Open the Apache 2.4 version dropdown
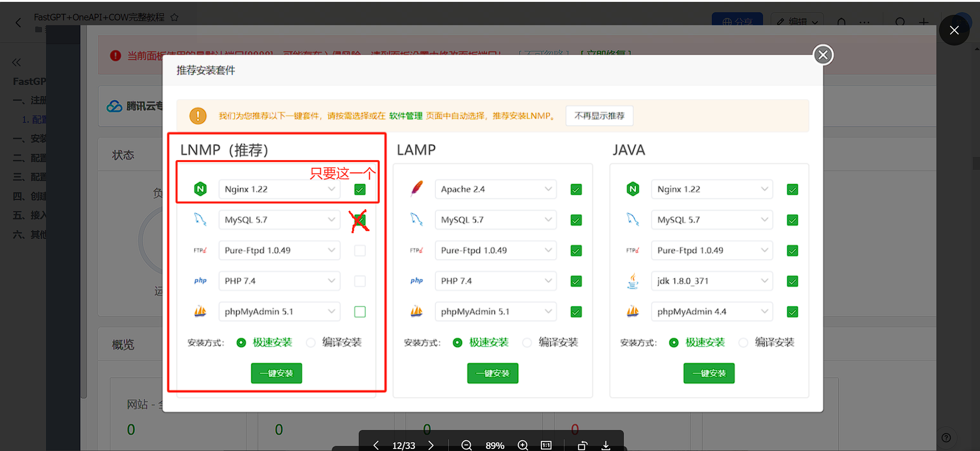The height and width of the screenshot is (451, 980). click(x=495, y=189)
